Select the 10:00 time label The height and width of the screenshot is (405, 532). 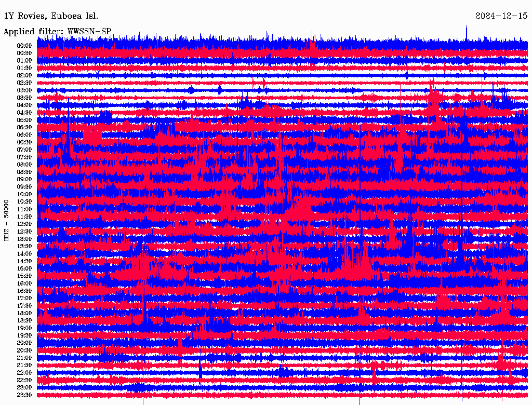[x=24, y=194]
